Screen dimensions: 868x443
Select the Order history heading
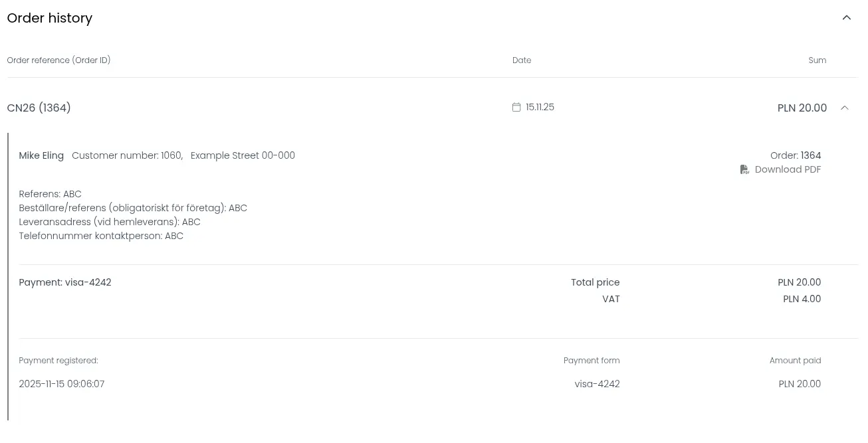49,18
